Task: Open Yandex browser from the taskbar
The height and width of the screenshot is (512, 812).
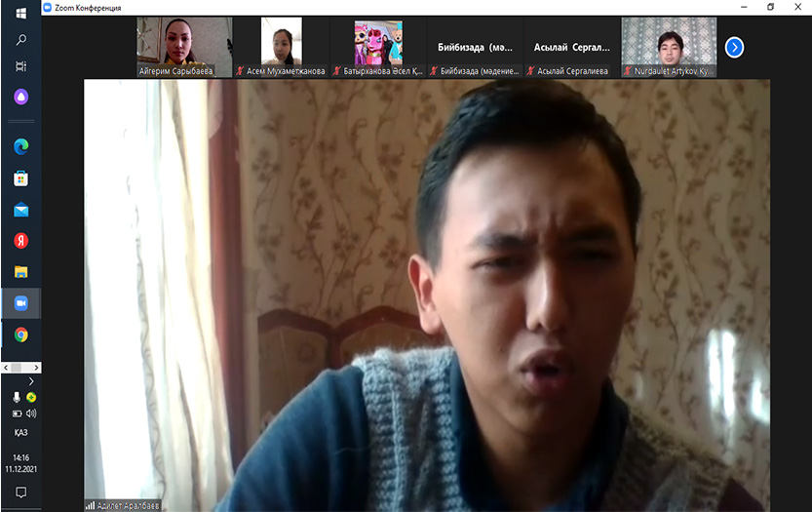Action: [x=20, y=241]
